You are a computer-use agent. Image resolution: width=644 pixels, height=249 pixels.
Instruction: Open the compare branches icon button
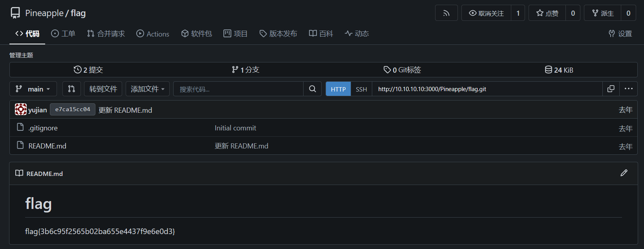pyautogui.click(x=71, y=89)
